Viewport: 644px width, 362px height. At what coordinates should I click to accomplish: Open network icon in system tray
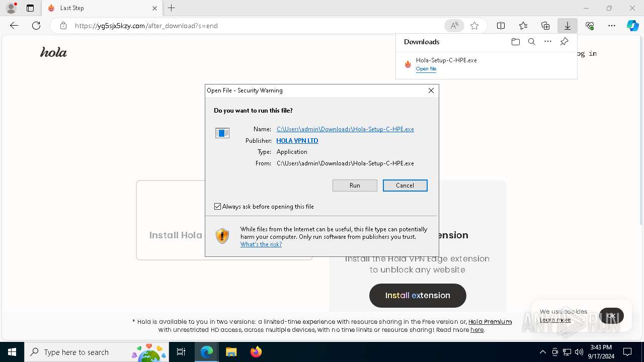pos(567,352)
